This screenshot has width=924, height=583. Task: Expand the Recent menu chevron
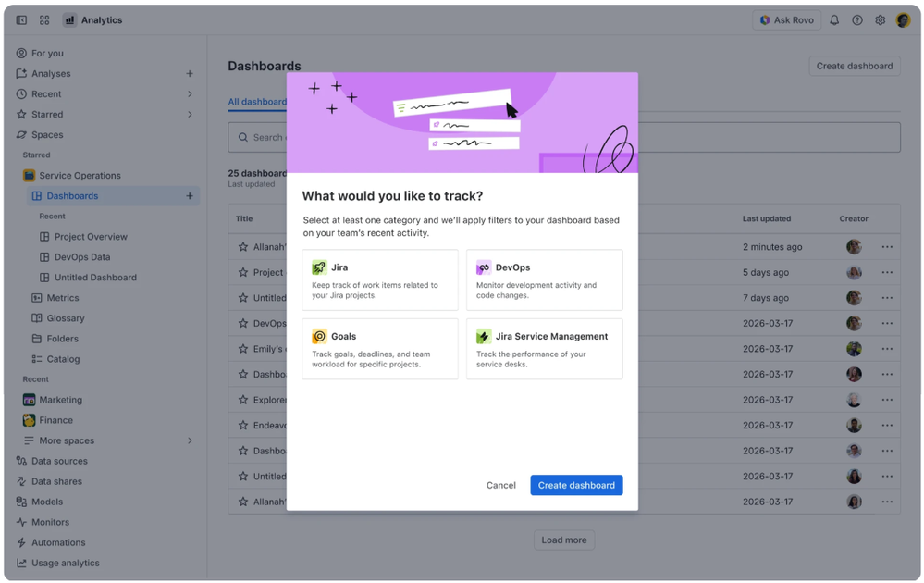(190, 94)
